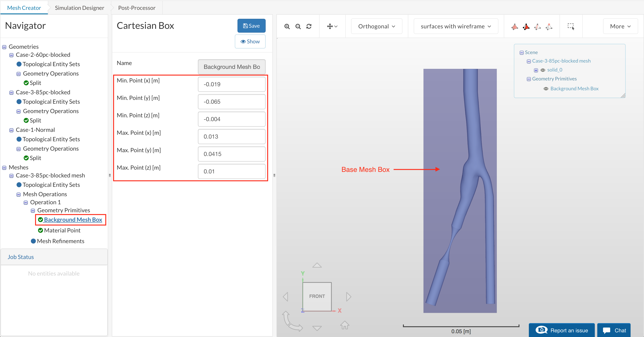The width and height of the screenshot is (644, 337).
Task: Click the box selection tool icon
Action: [571, 26]
